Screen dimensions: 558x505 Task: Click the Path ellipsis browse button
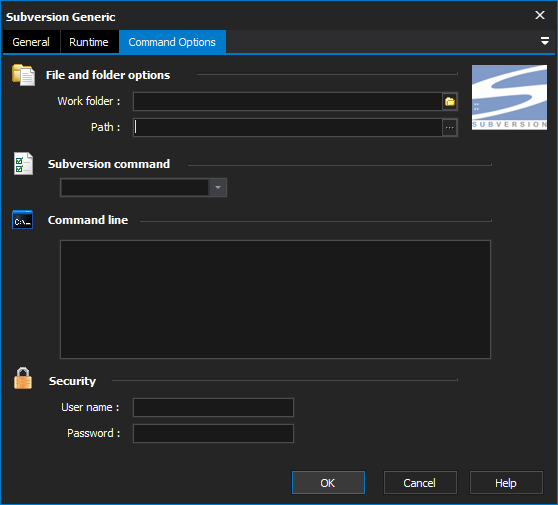pos(450,127)
